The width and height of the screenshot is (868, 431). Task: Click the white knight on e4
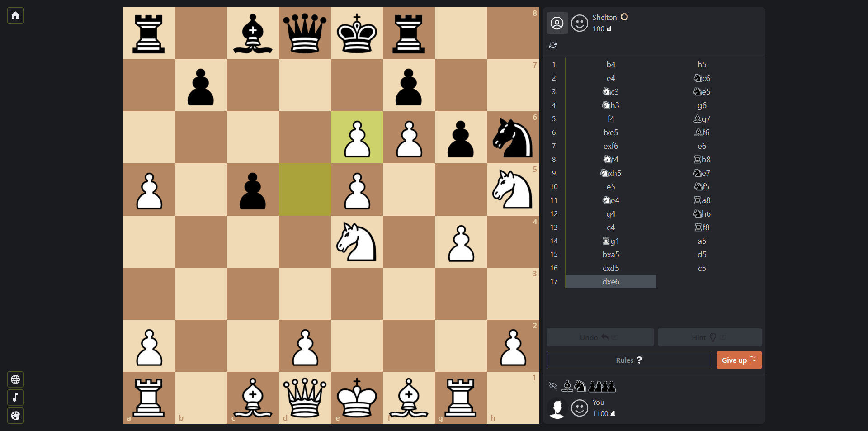click(x=357, y=242)
